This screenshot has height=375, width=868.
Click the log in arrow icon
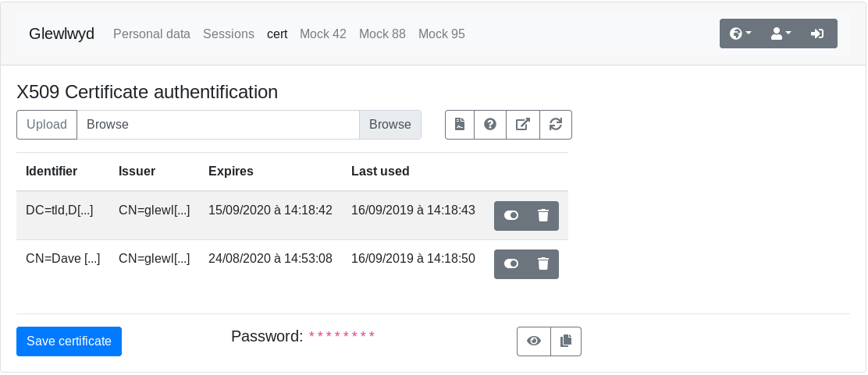[817, 34]
